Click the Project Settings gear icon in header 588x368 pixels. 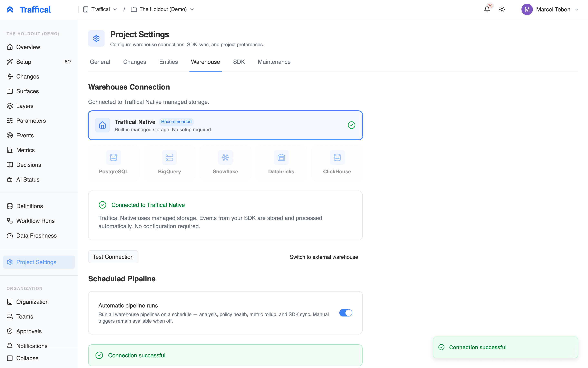[96, 38]
